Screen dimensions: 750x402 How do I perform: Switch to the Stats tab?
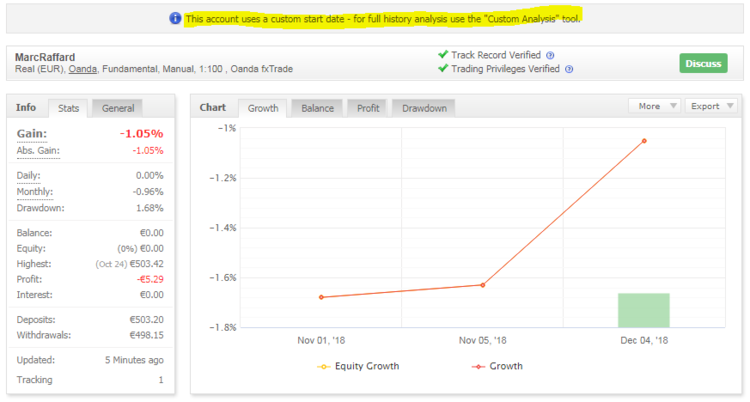68,108
